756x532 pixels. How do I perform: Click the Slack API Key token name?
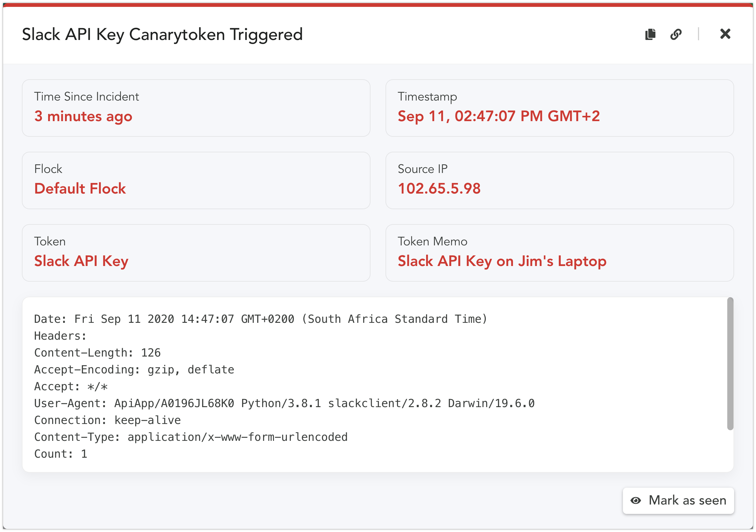click(81, 261)
